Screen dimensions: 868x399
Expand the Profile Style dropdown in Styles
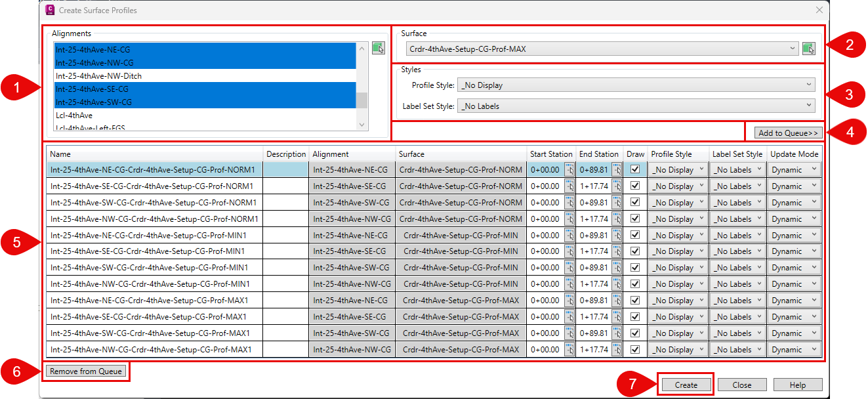tap(807, 85)
